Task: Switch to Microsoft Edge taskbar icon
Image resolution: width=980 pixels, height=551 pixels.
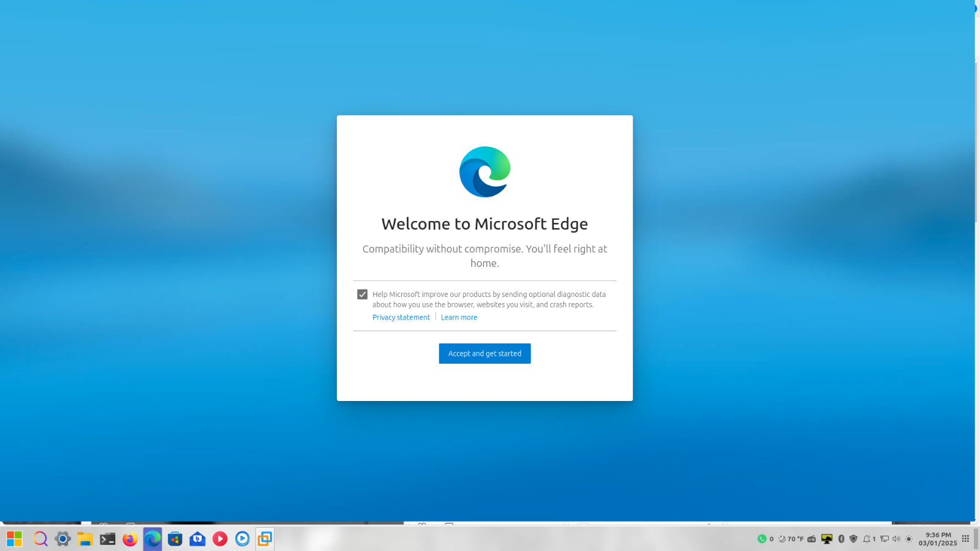Action: coord(153,539)
